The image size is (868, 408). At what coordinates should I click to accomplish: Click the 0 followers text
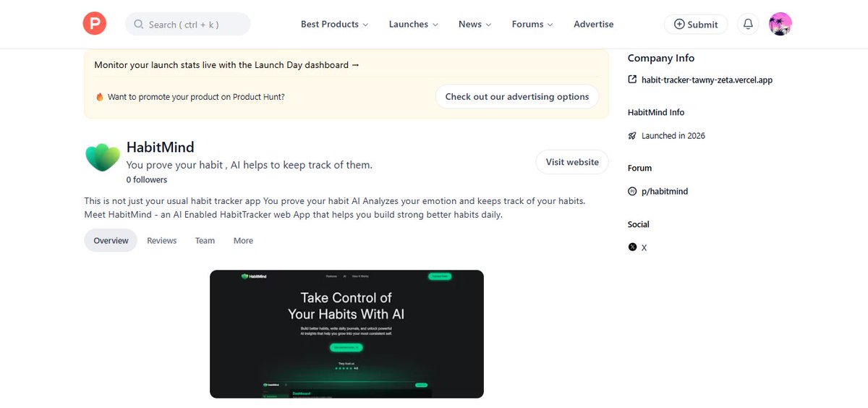[146, 179]
